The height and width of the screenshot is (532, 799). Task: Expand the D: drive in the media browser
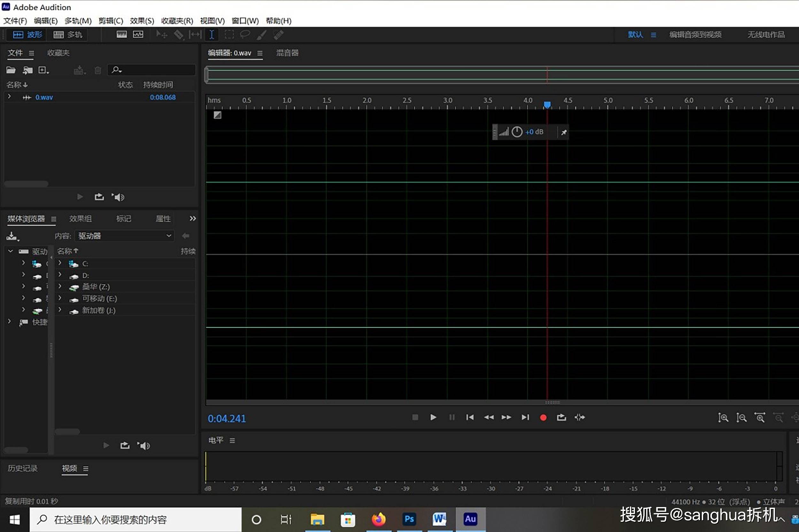60,274
